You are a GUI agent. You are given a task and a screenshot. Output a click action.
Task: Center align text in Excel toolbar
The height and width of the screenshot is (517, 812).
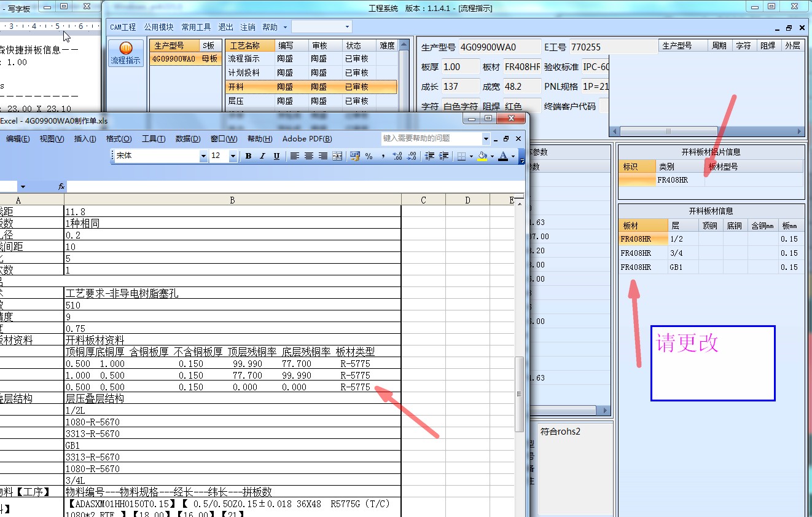coord(309,156)
